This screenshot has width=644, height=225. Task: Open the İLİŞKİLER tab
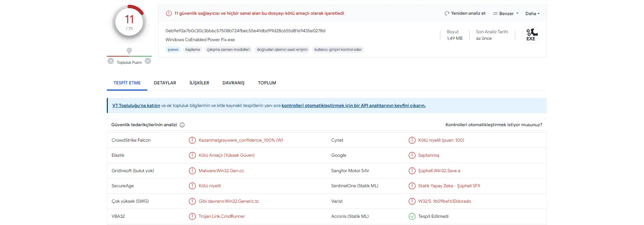tap(199, 83)
